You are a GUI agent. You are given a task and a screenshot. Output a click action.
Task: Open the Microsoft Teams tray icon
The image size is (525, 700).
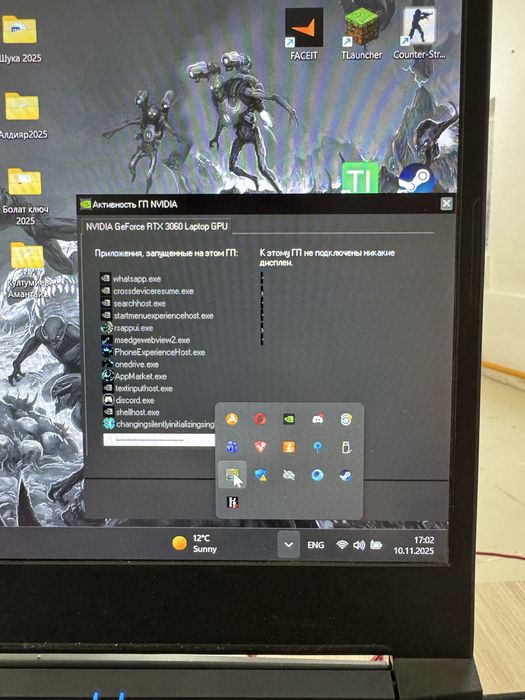tap(232, 447)
